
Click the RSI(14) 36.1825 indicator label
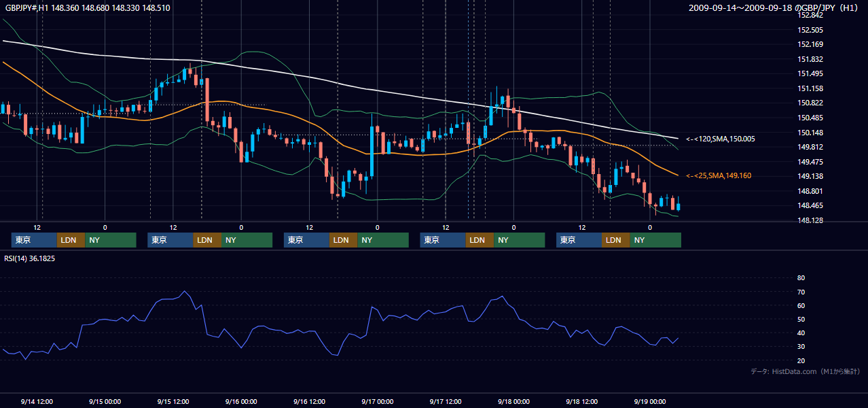pyautogui.click(x=30, y=258)
